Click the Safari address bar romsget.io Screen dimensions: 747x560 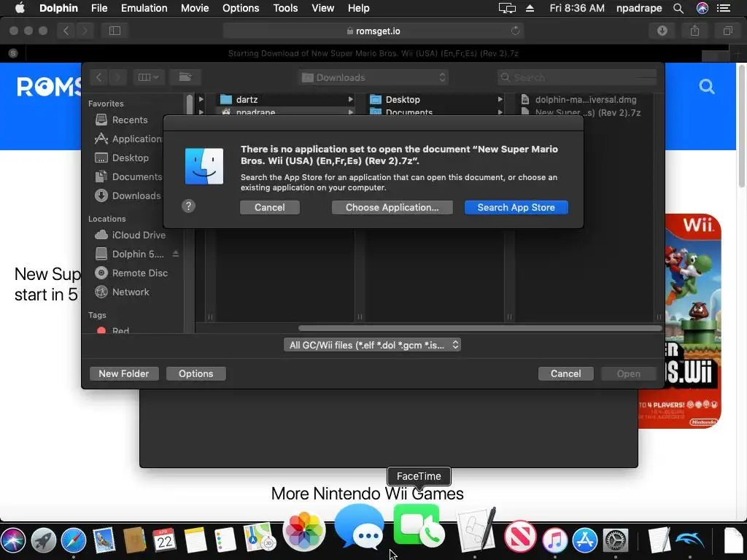click(x=373, y=31)
